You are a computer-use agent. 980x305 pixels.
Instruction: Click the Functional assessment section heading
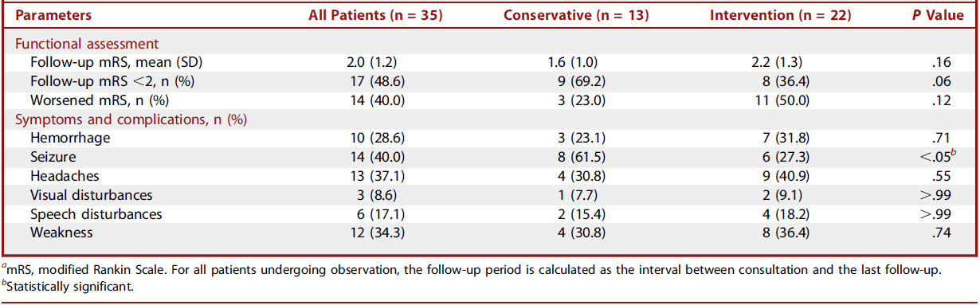pos(87,43)
